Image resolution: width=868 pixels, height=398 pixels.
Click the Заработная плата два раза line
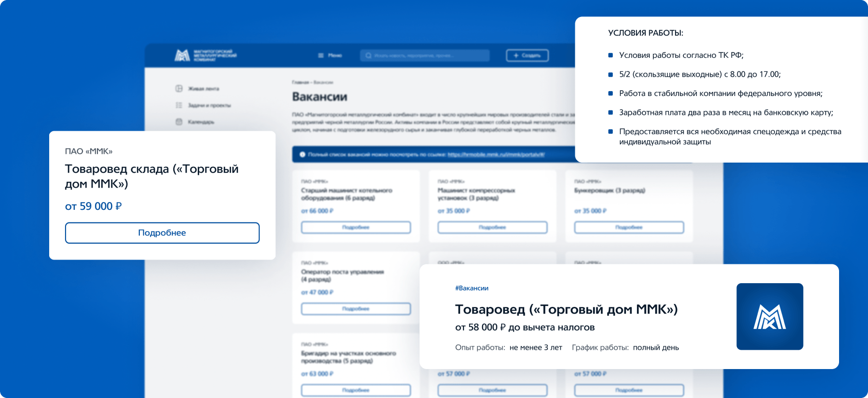pyautogui.click(x=726, y=113)
